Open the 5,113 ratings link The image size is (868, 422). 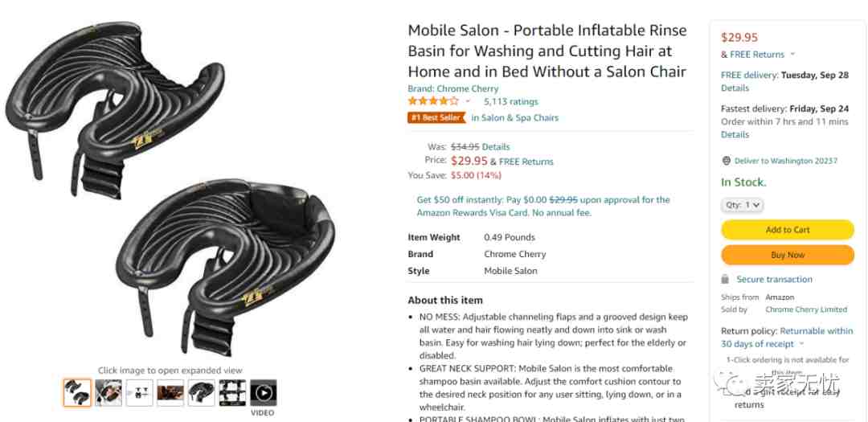tap(510, 101)
